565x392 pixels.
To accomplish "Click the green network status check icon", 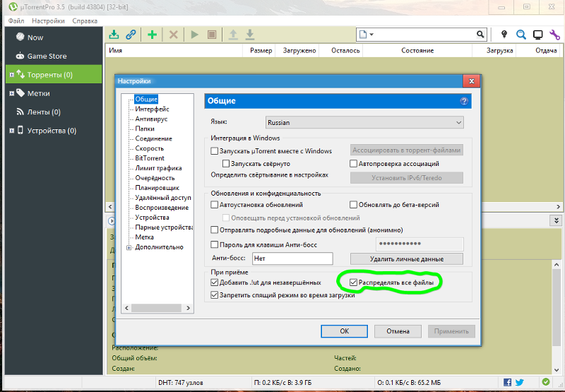I will coord(546,382).
